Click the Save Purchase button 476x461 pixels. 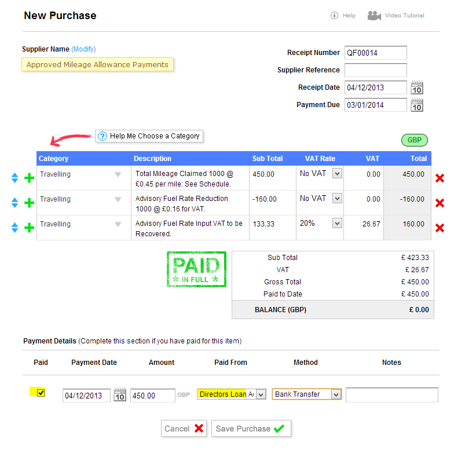tap(251, 429)
